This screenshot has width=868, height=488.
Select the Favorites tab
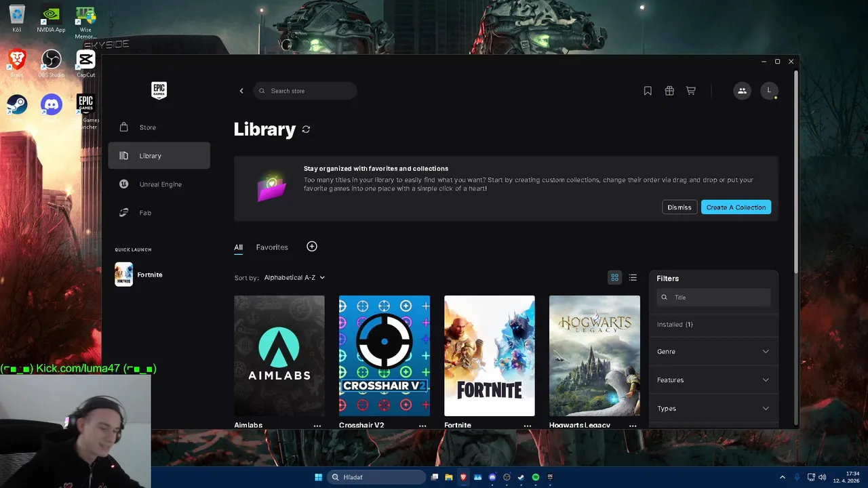click(x=272, y=247)
